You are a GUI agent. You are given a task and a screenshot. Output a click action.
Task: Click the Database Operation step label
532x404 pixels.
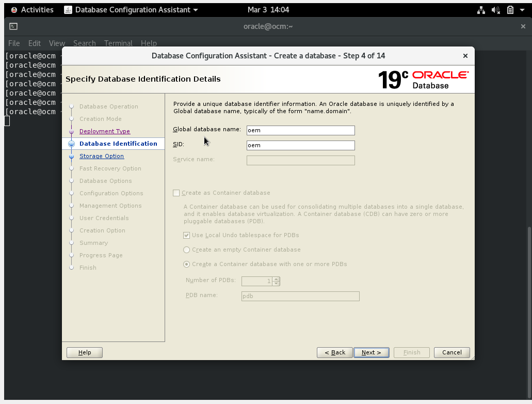(108, 106)
